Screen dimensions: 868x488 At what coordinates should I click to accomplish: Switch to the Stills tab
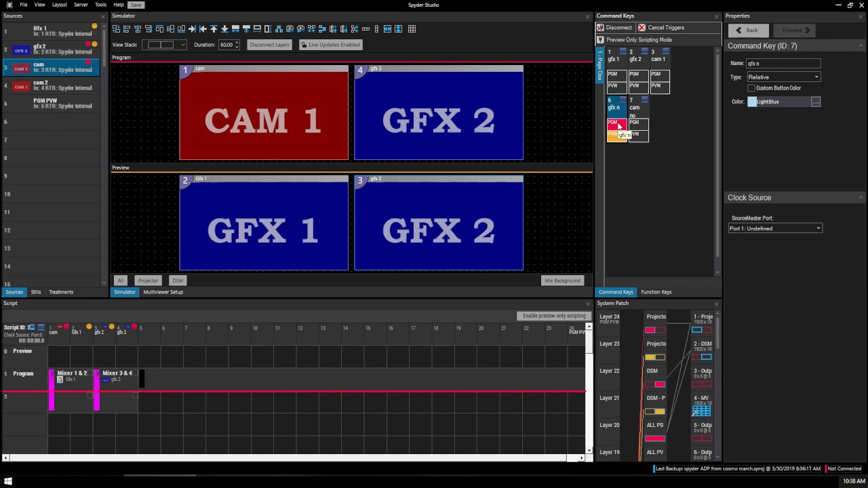36,292
